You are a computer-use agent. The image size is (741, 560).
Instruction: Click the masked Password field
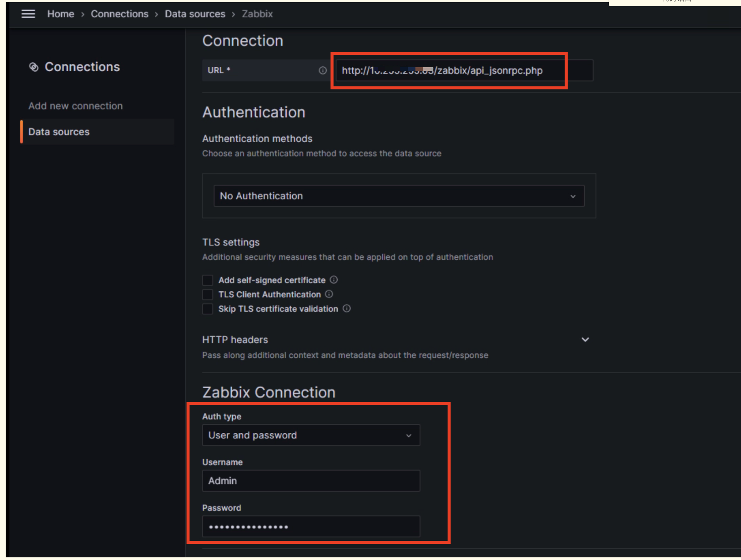coord(311,526)
